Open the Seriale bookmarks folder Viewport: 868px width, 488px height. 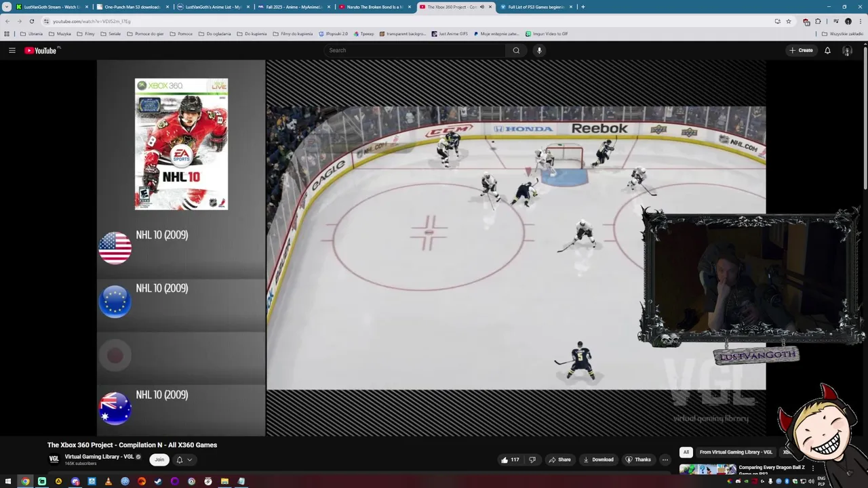pyautogui.click(x=111, y=33)
